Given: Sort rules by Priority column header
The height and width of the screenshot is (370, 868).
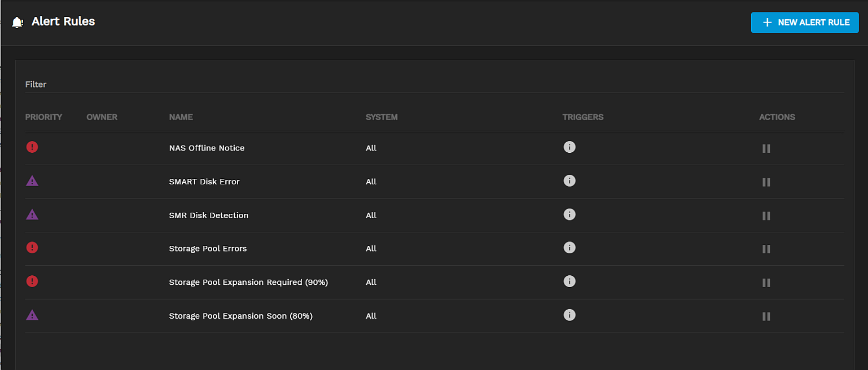Looking at the screenshot, I should coord(43,117).
